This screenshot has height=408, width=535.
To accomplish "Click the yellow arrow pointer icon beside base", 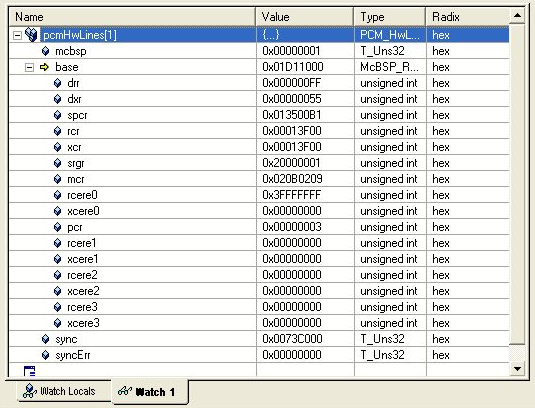I will coord(44,67).
